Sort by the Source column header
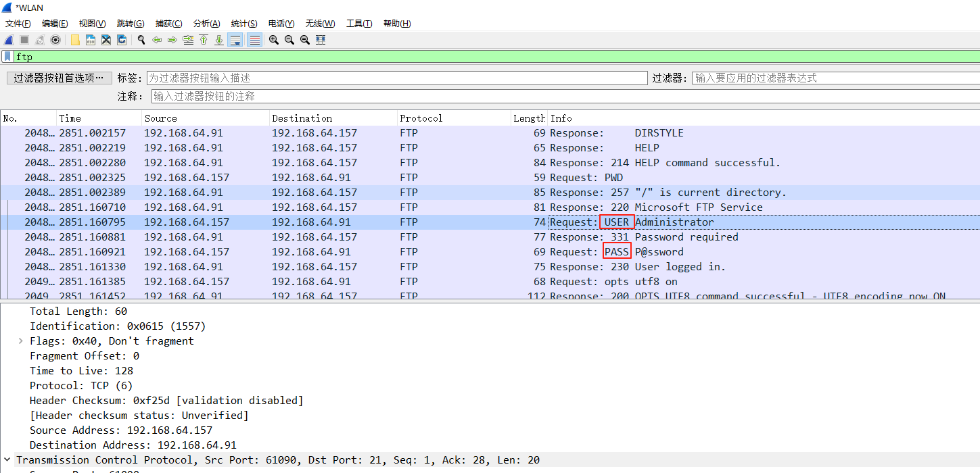Screen dimensions: 980x473 point(206,118)
